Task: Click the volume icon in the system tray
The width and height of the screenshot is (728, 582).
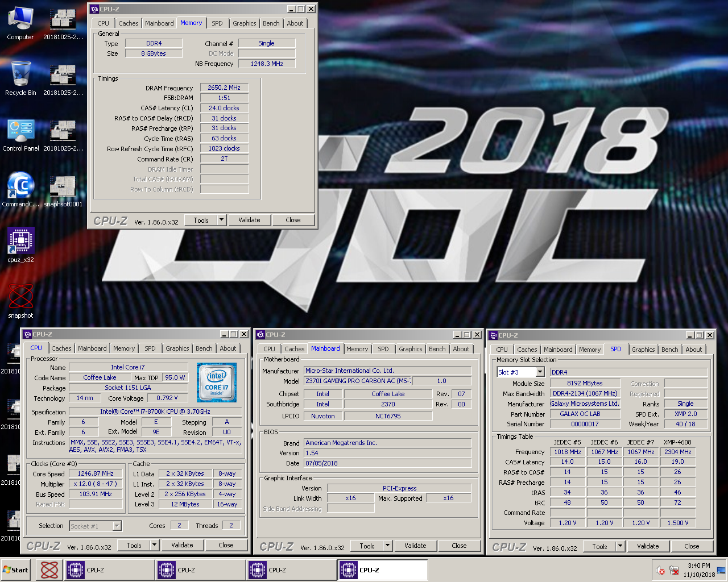Action: click(660, 570)
